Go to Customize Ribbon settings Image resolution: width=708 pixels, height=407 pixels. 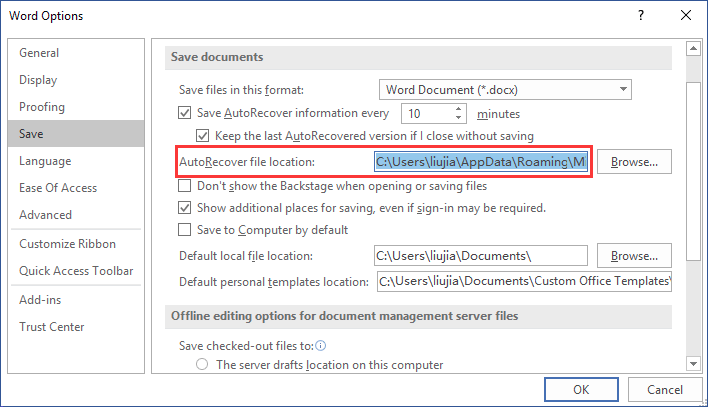point(67,244)
